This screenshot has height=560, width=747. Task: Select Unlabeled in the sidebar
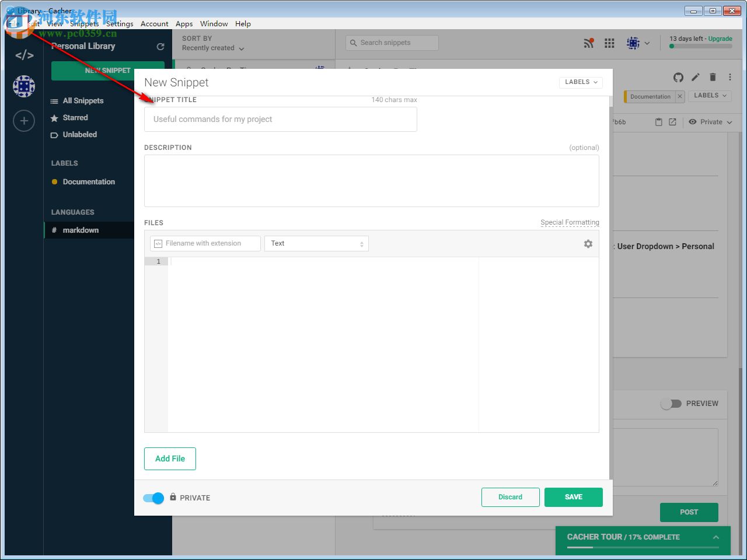(x=80, y=135)
